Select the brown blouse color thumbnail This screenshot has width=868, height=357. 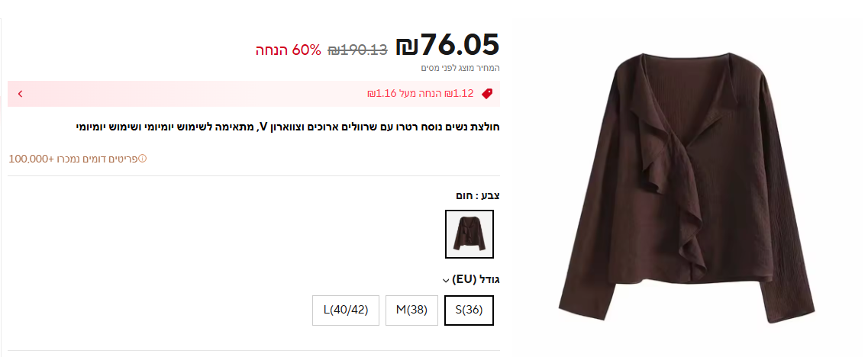pos(469,234)
